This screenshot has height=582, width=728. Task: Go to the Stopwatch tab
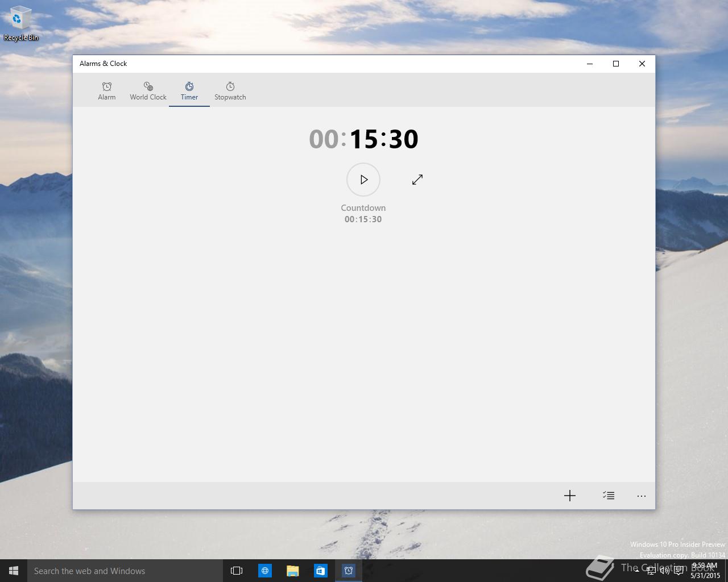pyautogui.click(x=230, y=91)
